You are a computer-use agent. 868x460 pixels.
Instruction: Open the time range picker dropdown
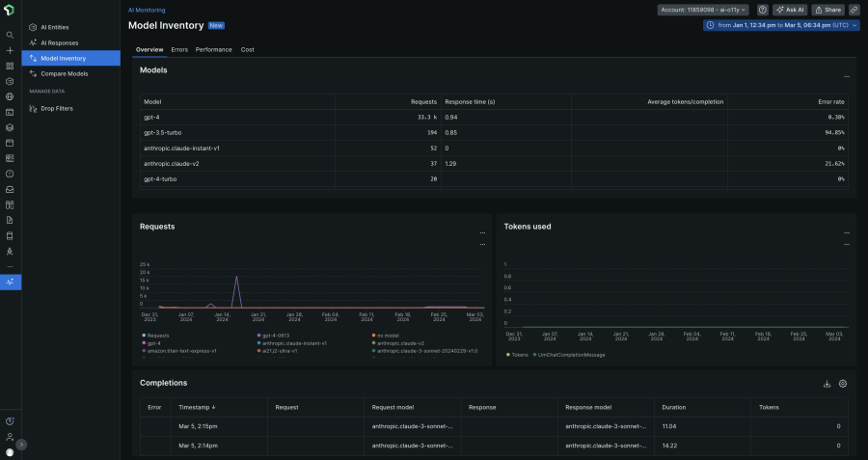[781, 25]
